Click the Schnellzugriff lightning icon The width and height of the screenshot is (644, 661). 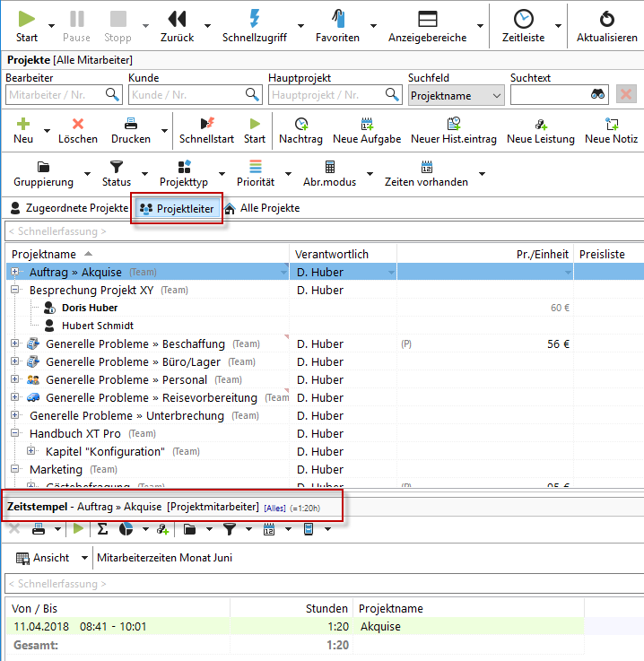click(x=255, y=19)
